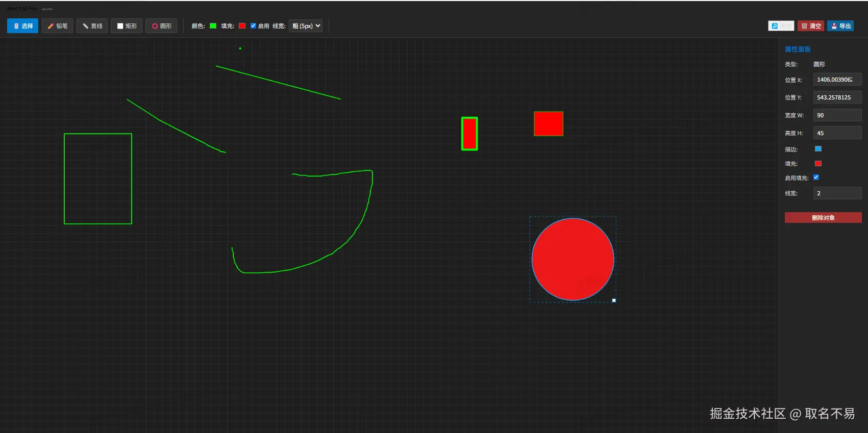
Task: Select the red square on canvas
Action: coord(549,124)
